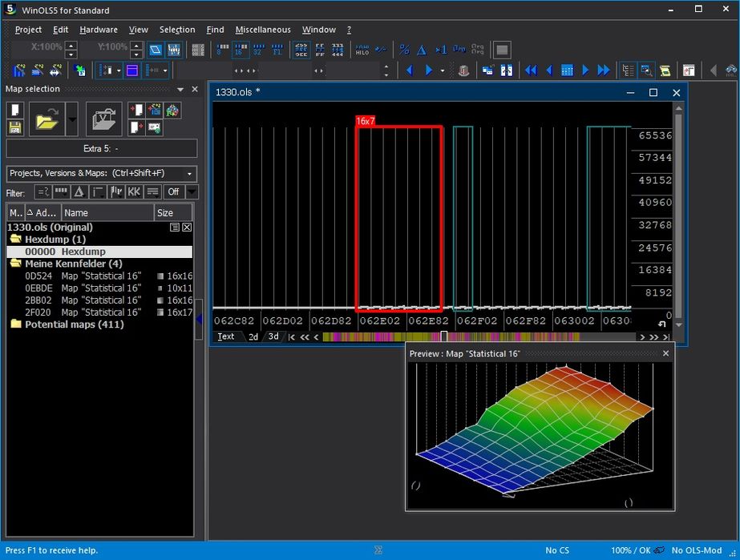Toggle 16-bit data width display
Image resolution: width=740 pixels, height=560 pixels.
(240, 50)
